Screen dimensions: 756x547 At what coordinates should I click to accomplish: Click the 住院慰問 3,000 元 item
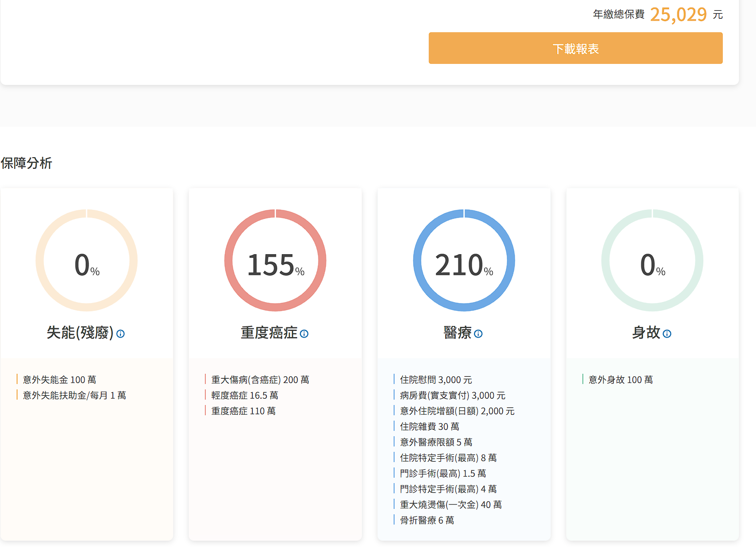click(x=436, y=380)
